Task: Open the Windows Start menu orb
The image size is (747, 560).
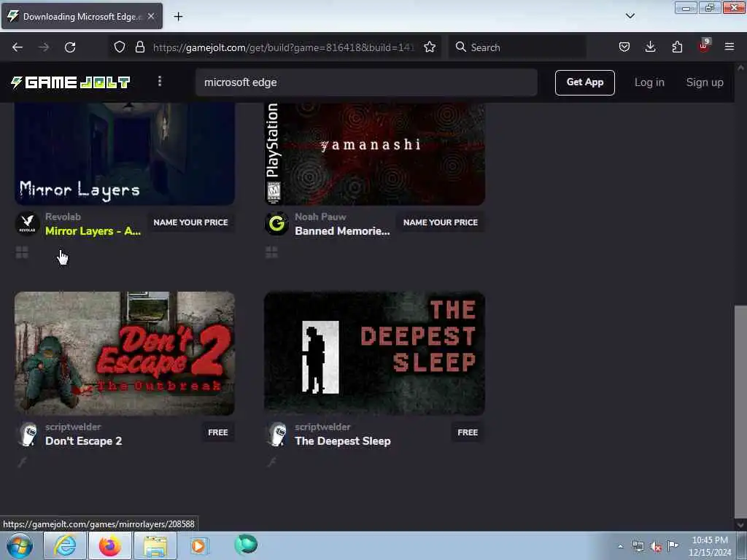Action: (20, 545)
